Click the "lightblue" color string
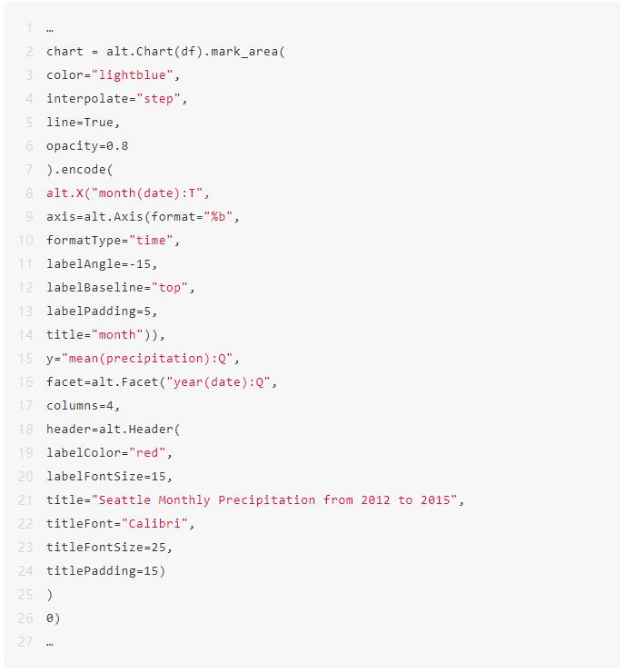 coord(132,75)
